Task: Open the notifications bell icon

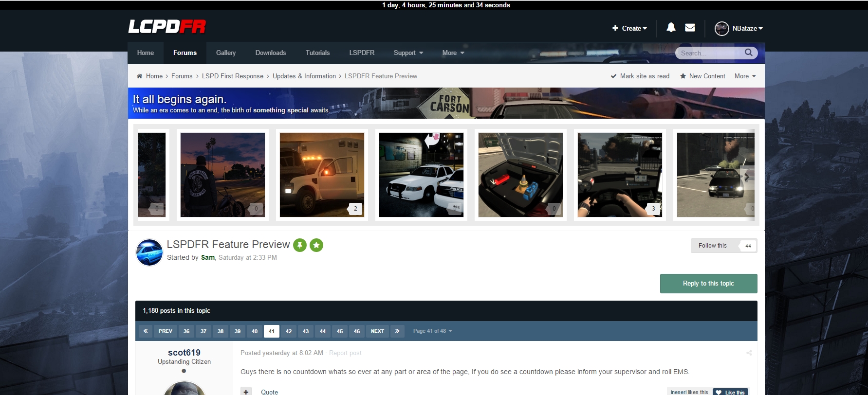Action: point(671,28)
